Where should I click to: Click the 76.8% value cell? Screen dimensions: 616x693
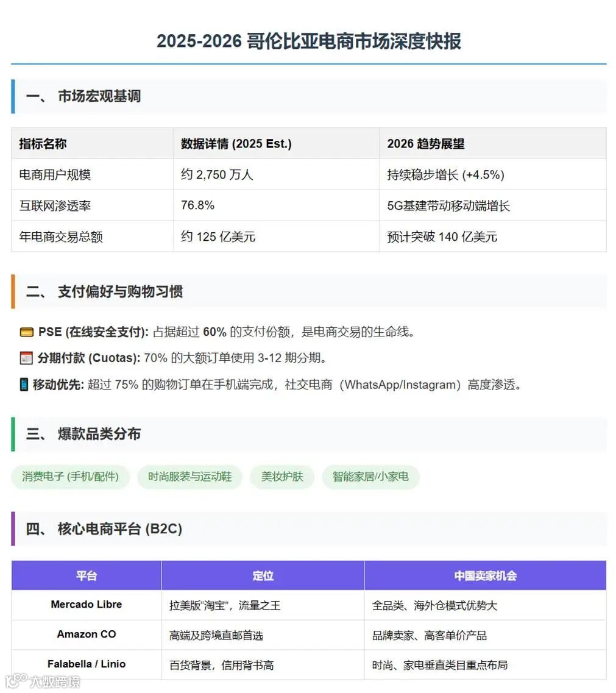276,205
